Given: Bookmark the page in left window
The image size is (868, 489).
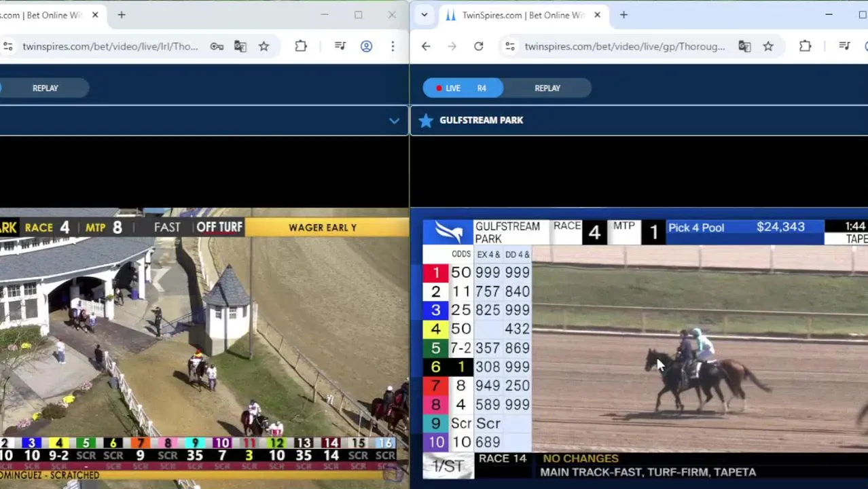Looking at the screenshot, I should [x=264, y=46].
